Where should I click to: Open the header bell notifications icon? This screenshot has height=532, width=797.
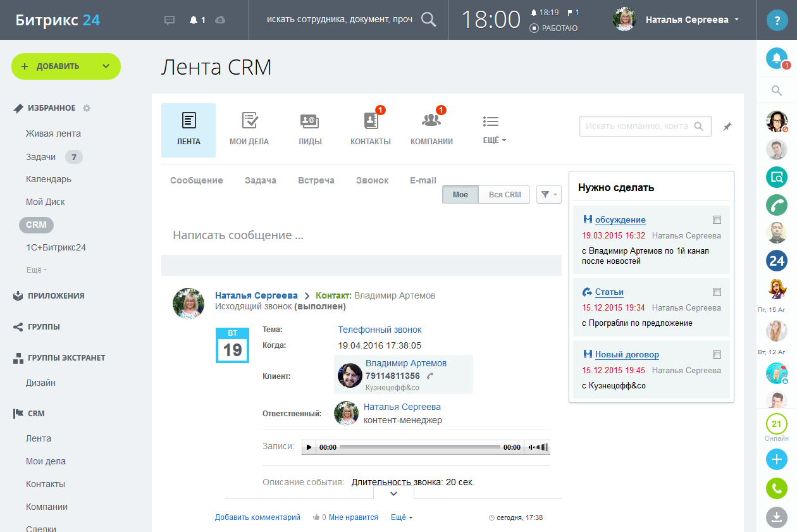(194, 20)
